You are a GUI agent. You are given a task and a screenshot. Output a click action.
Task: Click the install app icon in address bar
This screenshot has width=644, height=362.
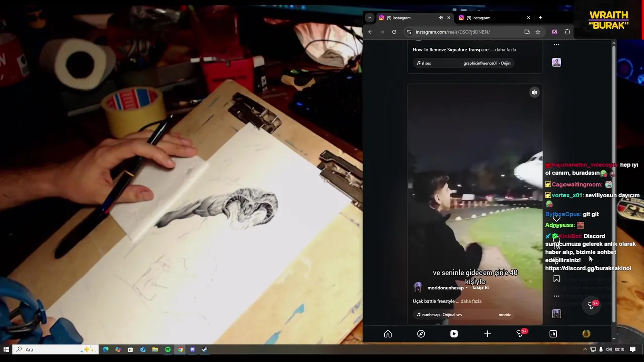(527, 32)
